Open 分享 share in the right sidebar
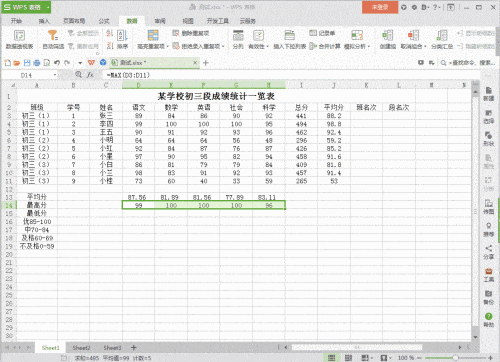Viewport: 500px width, 362px height. (489, 252)
